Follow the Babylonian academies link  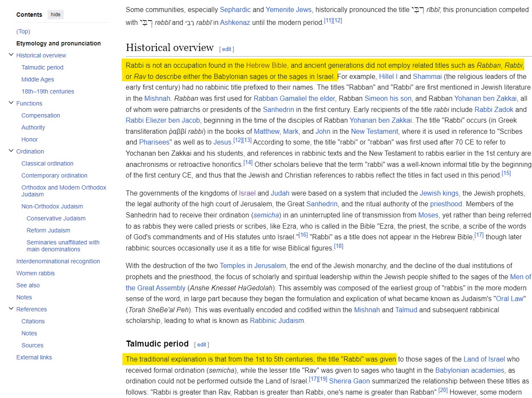tap(470, 371)
